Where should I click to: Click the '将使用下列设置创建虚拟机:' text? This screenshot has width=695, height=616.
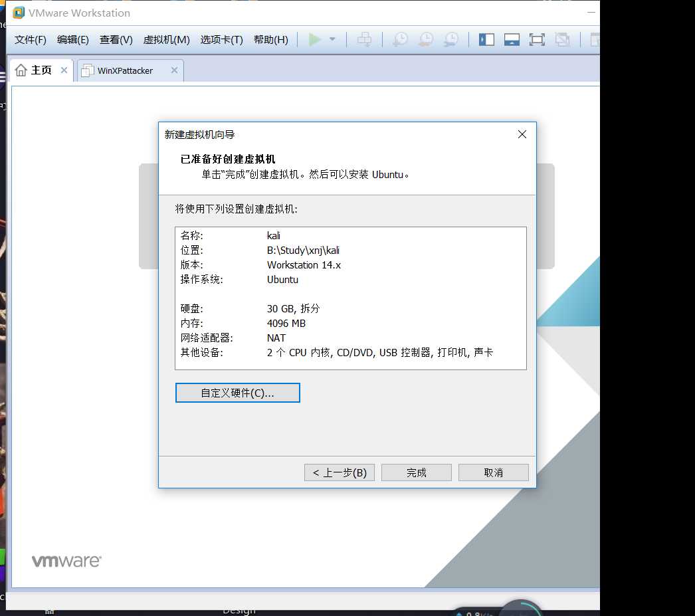[237, 209]
